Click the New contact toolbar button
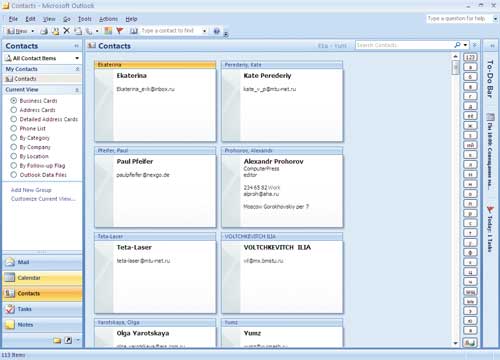This screenshot has height=360, width=500. tap(17, 31)
